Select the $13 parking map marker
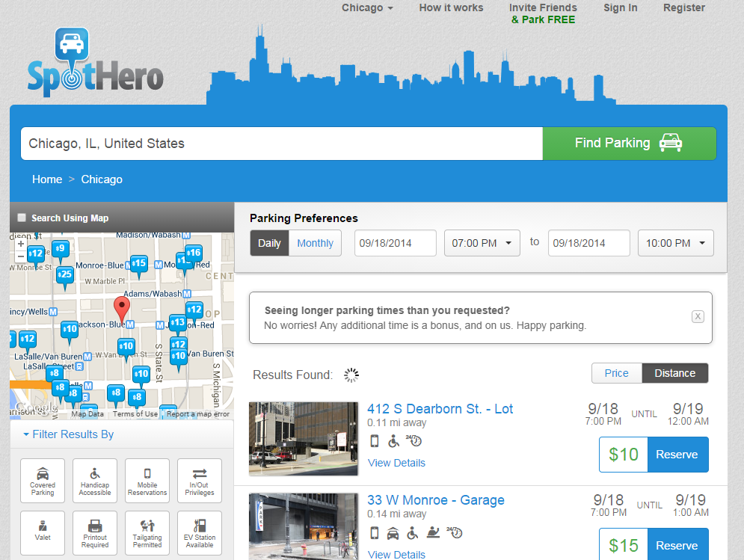The image size is (744, 560). [177, 323]
